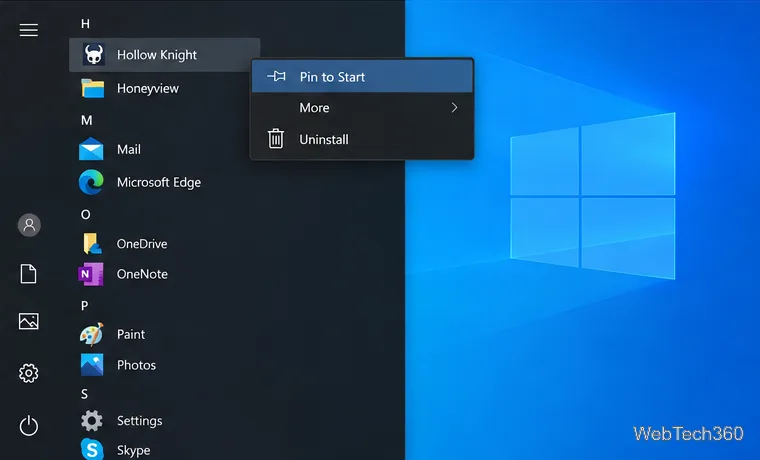Open Settings gear in Start sidebar
Viewport: 760px width, 460px height.
[x=29, y=373]
